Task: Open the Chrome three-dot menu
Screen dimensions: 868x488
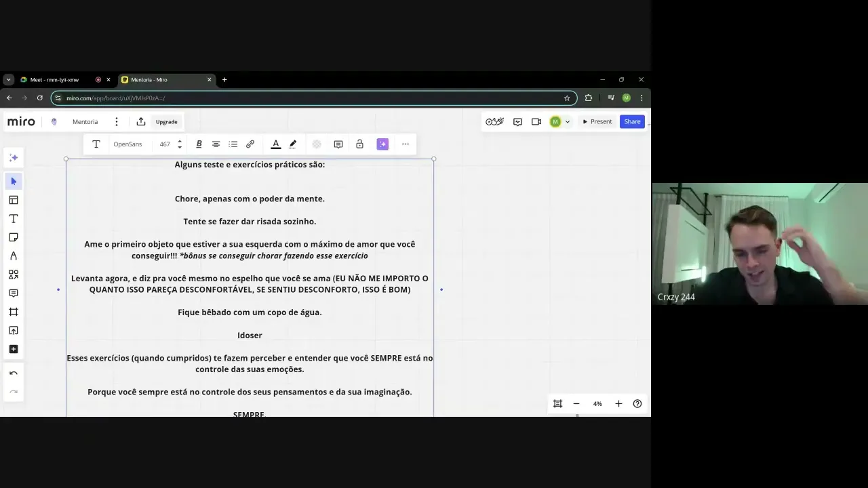Action: 642,98
